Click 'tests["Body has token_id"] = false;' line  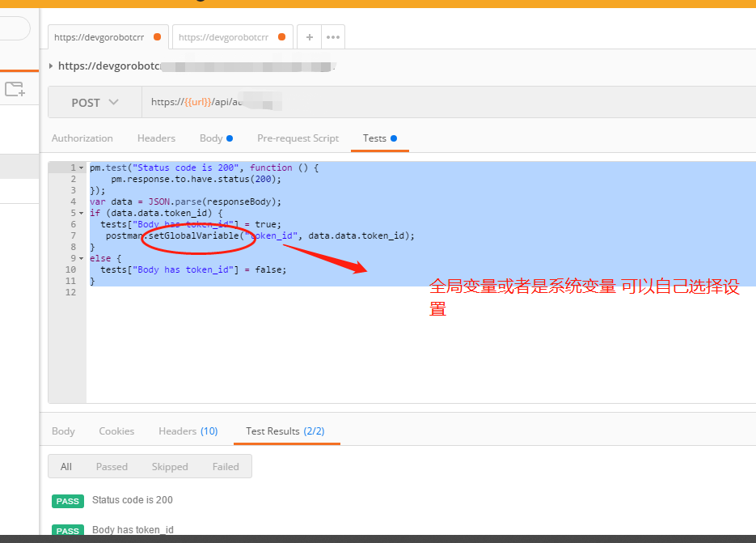[x=193, y=269]
